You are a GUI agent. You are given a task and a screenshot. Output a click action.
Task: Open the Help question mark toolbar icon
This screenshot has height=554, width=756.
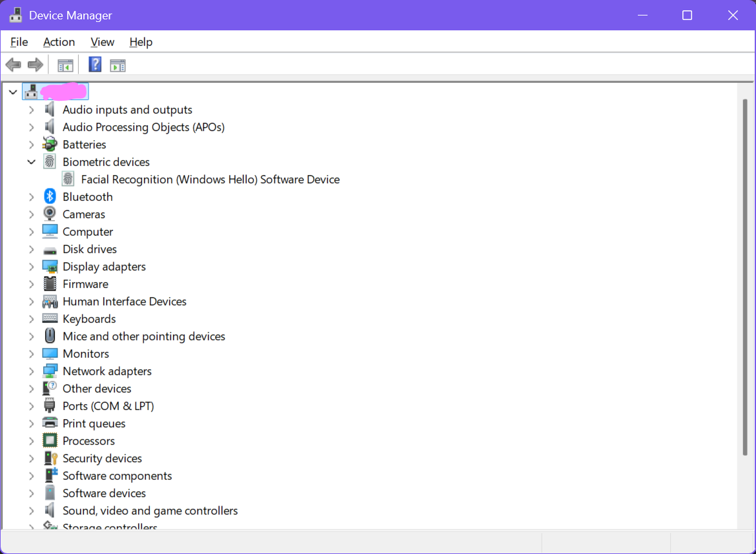(x=95, y=65)
